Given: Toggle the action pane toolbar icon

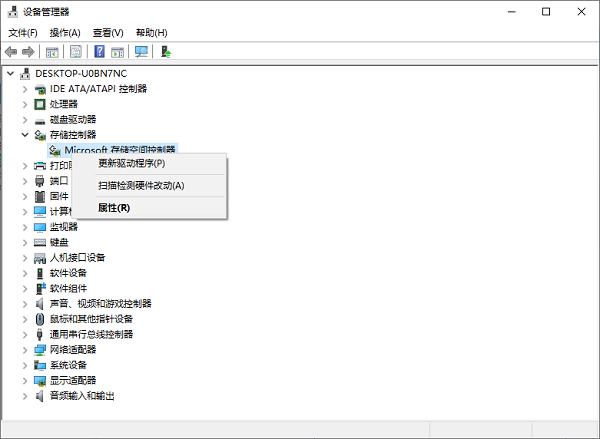Looking at the screenshot, I should coord(117,52).
